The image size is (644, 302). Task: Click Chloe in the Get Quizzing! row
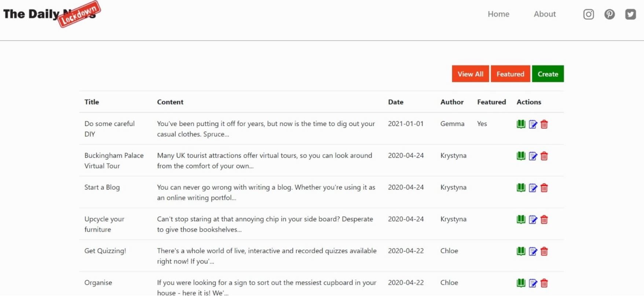point(449,251)
